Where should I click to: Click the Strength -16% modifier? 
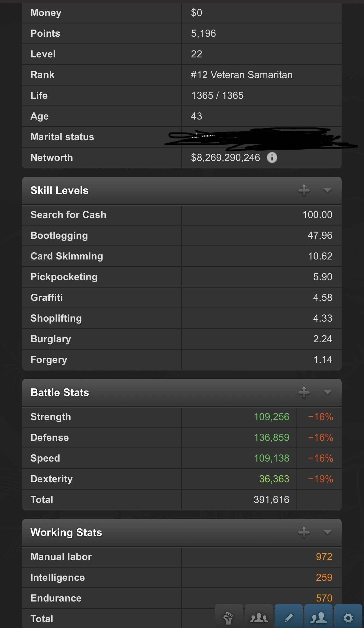click(x=320, y=417)
